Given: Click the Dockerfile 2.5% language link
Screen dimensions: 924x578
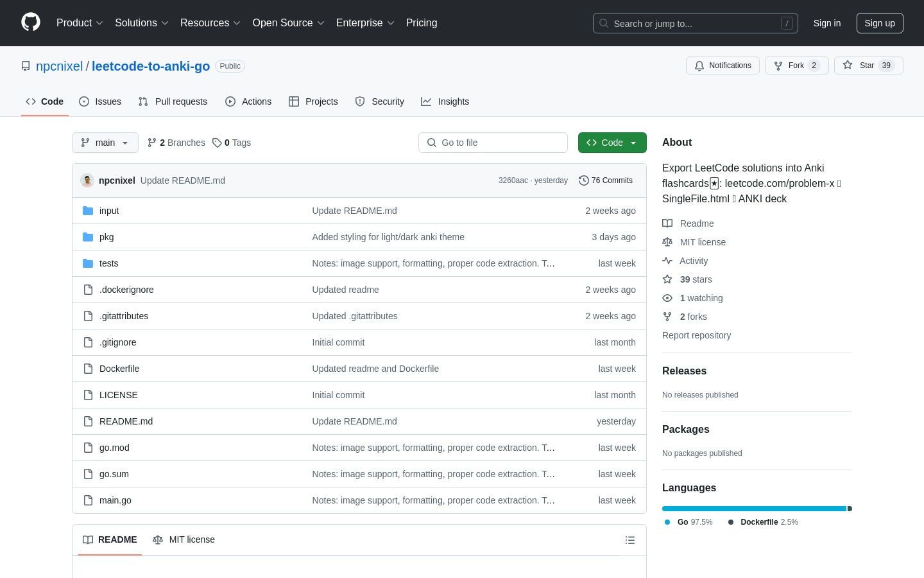Looking at the screenshot, I should (763, 522).
